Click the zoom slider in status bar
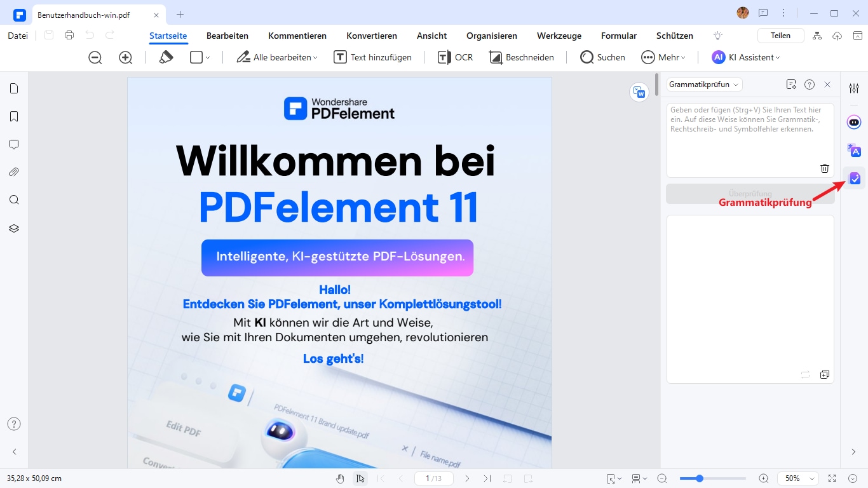 pos(712,478)
